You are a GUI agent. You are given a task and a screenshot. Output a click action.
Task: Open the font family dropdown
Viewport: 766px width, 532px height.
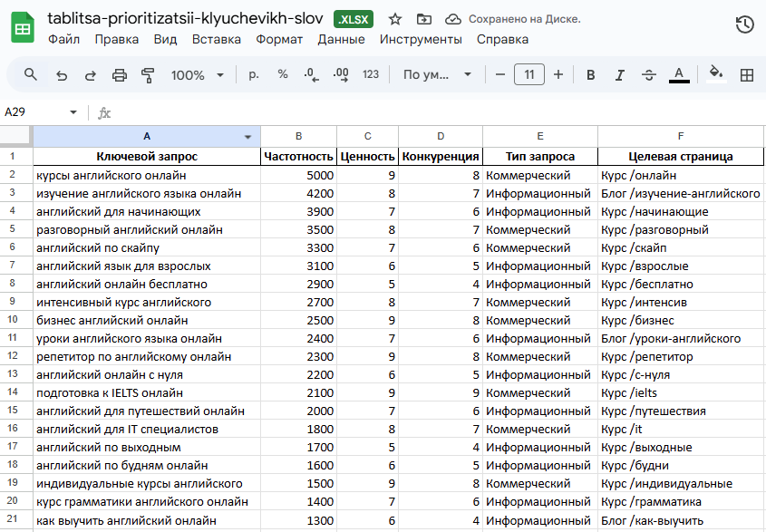point(437,74)
